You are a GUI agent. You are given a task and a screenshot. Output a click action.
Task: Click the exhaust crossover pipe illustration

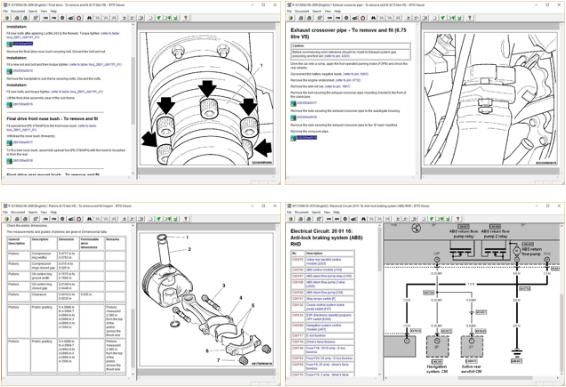[x=490, y=99]
